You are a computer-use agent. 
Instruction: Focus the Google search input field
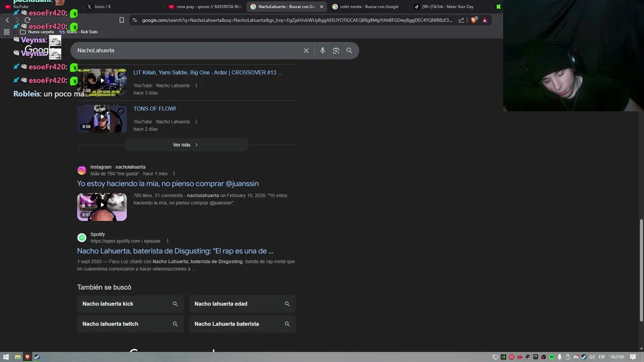coord(186,50)
